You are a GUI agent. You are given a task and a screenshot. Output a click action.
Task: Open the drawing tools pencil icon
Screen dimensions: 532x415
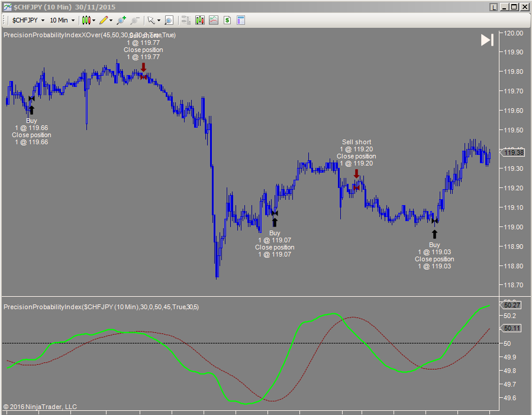(104, 20)
